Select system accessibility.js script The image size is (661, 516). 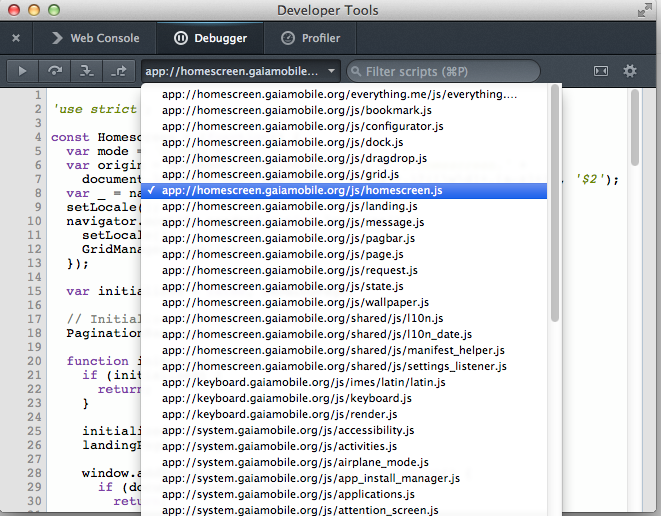pyautogui.click(x=344, y=430)
